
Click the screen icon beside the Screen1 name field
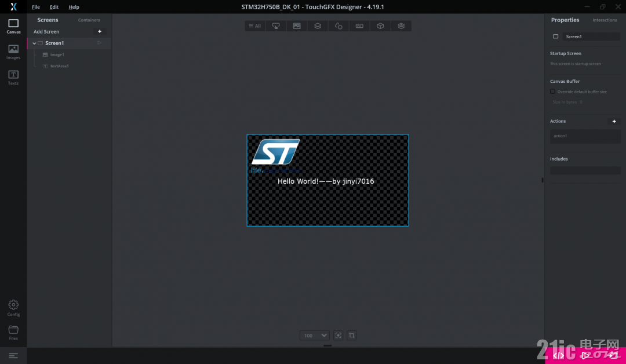tap(555, 37)
